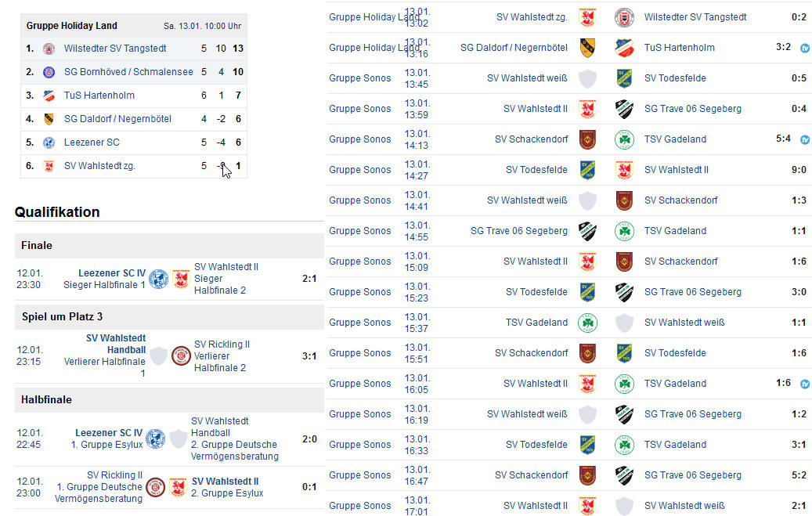Screen dimensions: 812x516
Task: Click blue icon next to 5:4 score
Action: [805, 139]
